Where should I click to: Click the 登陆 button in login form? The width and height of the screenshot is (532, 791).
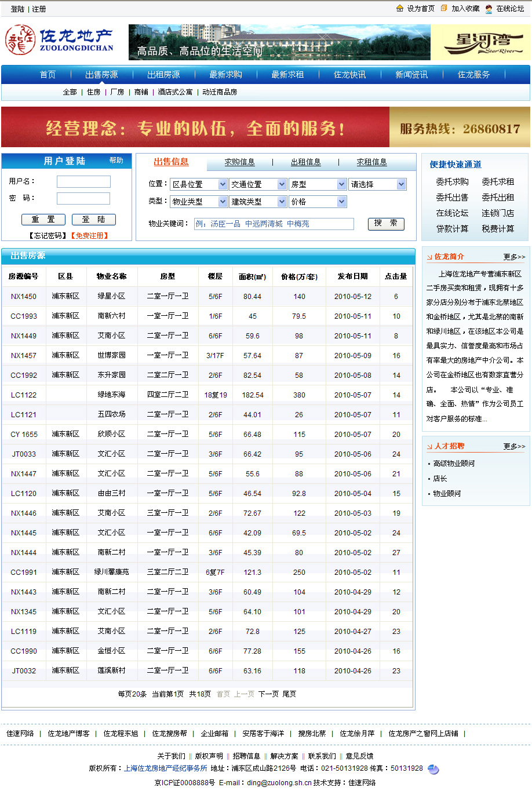click(93, 220)
